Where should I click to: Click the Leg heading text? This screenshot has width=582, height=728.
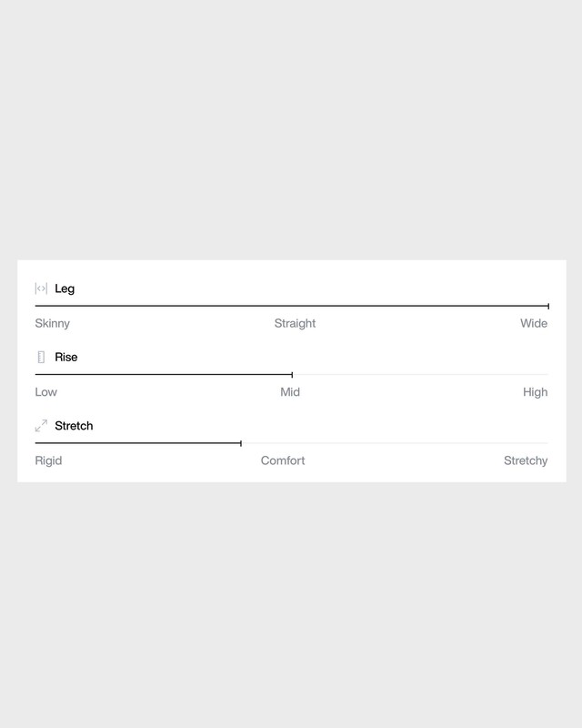click(x=65, y=288)
